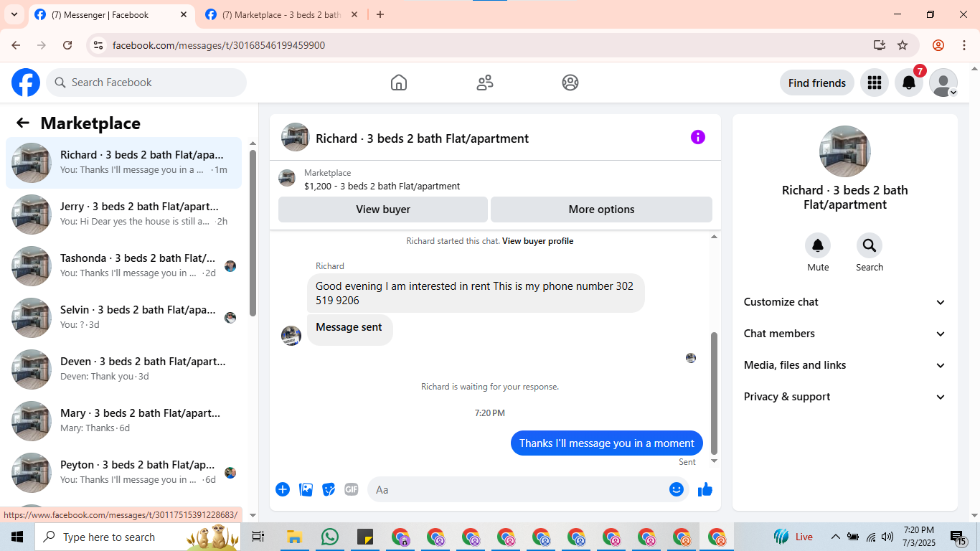Send a thumbs up like

[x=705, y=489]
